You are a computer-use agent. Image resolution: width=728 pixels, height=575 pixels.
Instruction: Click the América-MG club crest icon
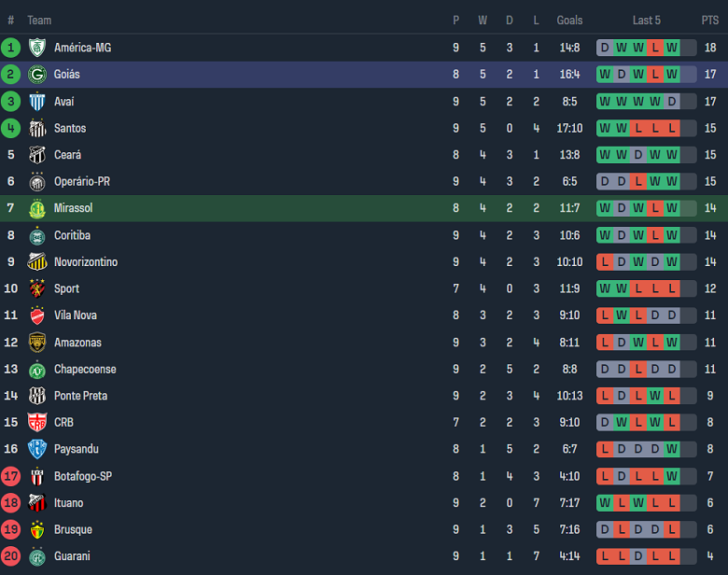(37, 48)
